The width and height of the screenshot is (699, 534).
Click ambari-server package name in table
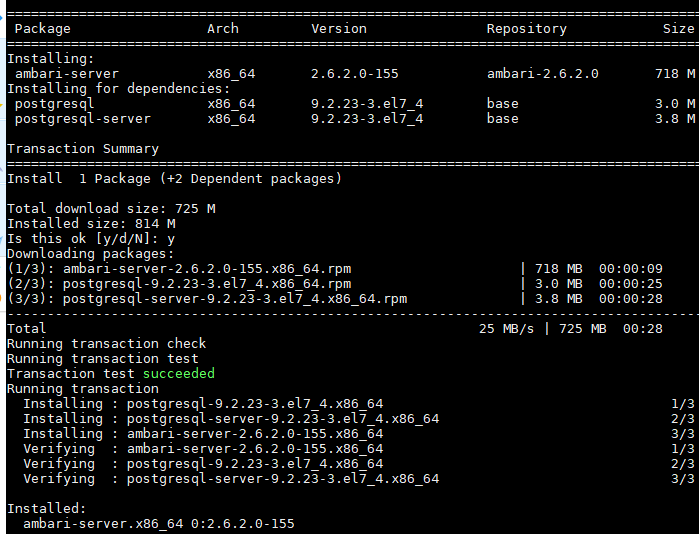coord(67,74)
